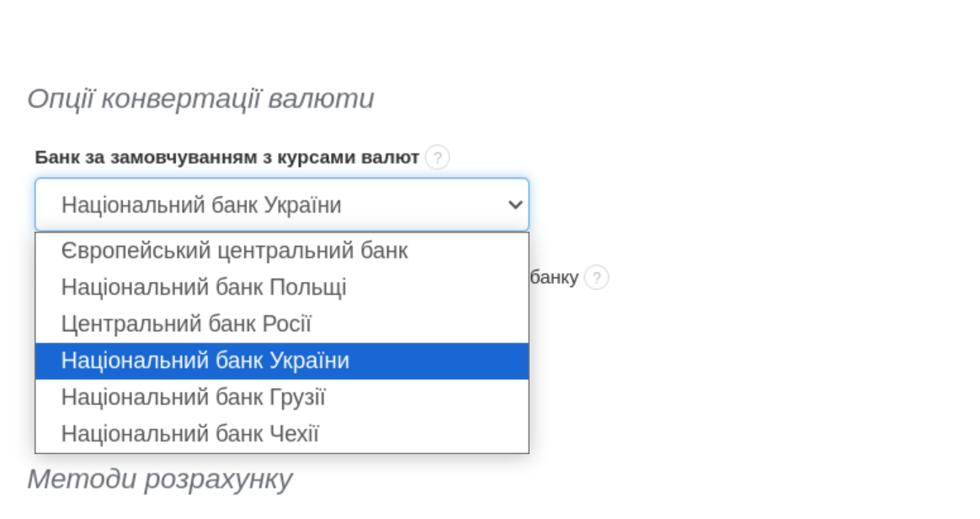Choose 'Національний банк Грузії' from the options
Screen dimensions: 980x519
(x=200, y=397)
